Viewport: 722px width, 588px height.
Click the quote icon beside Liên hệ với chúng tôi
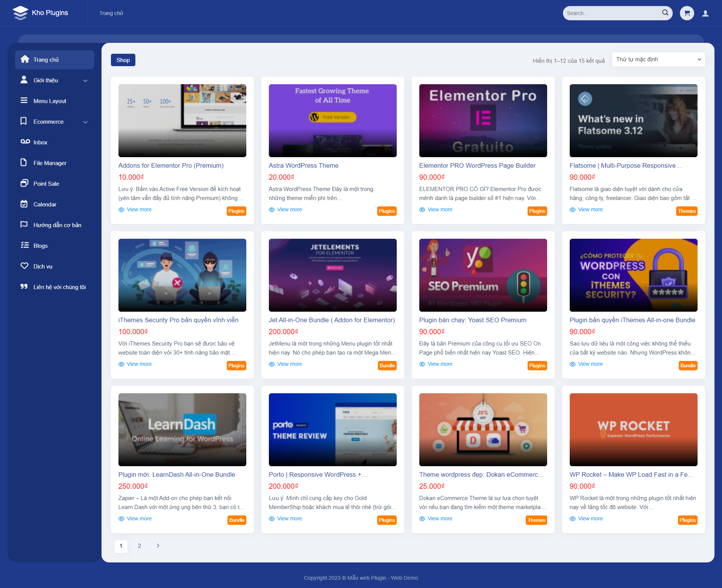click(x=24, y=286)
